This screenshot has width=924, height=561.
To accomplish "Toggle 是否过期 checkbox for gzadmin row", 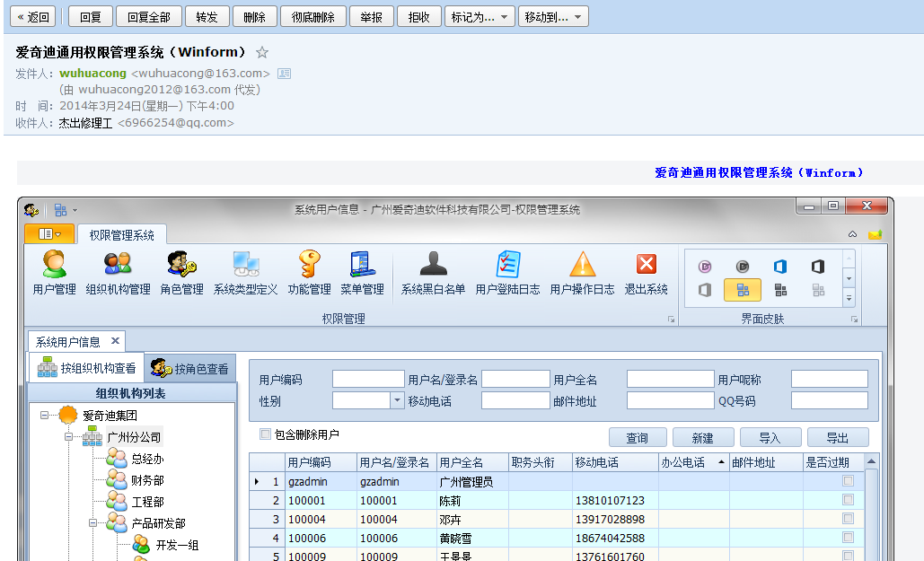I will [848, 481].
